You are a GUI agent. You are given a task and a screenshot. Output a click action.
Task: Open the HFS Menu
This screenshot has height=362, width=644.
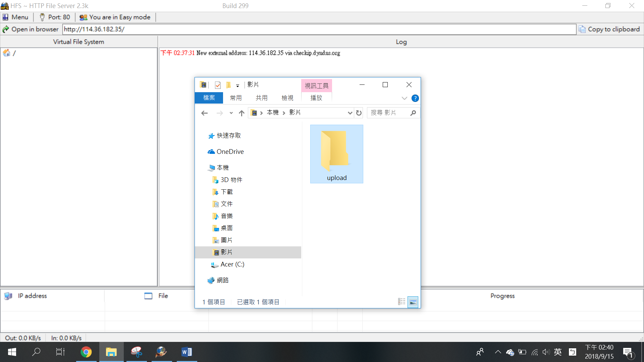pyautogui.click(x=15, y=17)
